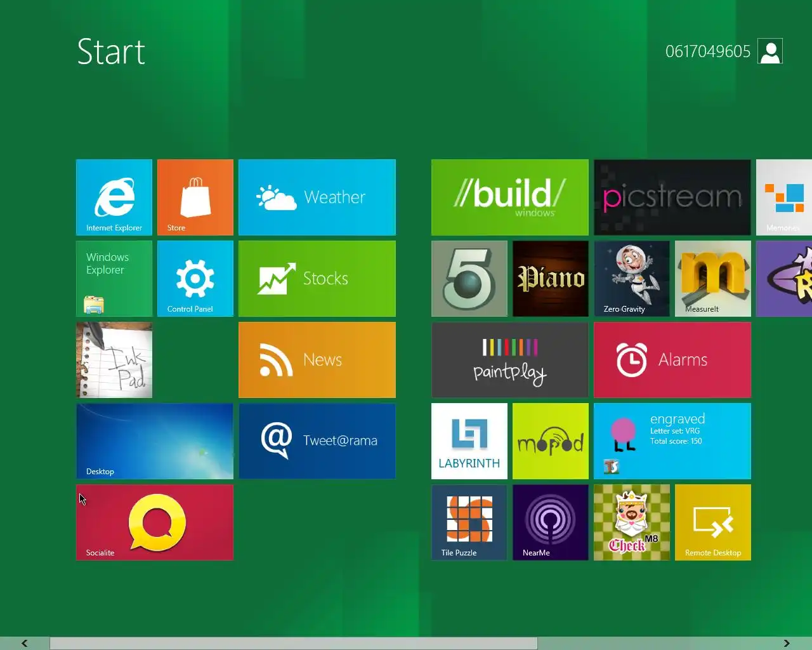The width and height of the screenshot is (812, 650).
Task: Open the Socialite tile
Action: coord(155,522)
